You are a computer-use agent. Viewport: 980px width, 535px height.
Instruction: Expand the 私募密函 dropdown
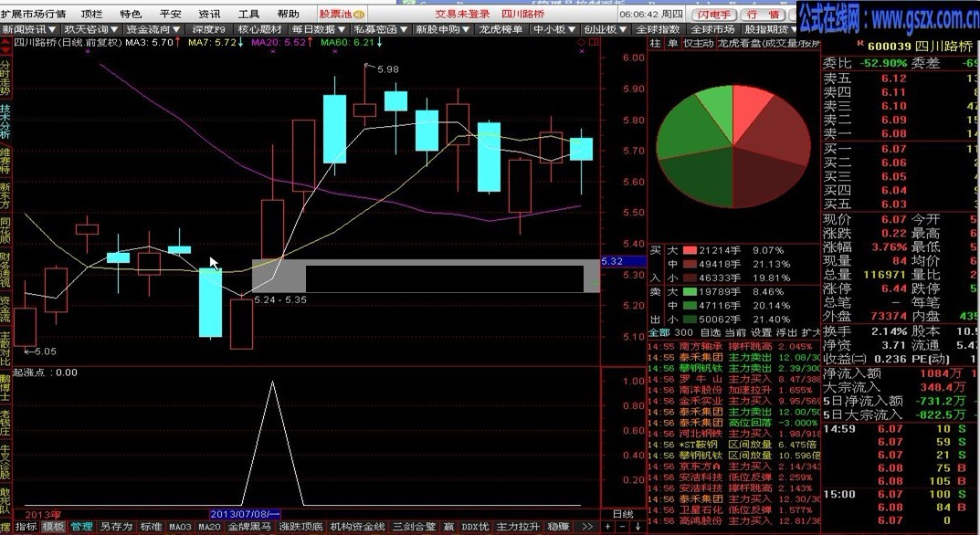coord(381,28)
